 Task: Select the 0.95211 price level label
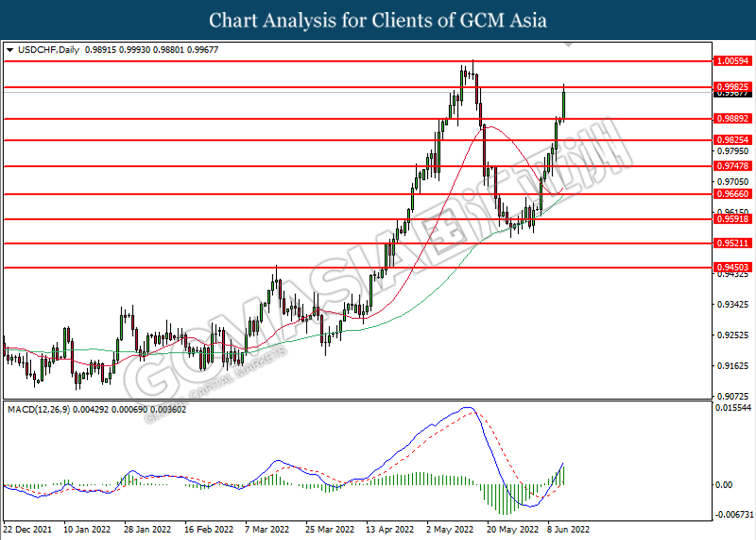coord(733,243)
